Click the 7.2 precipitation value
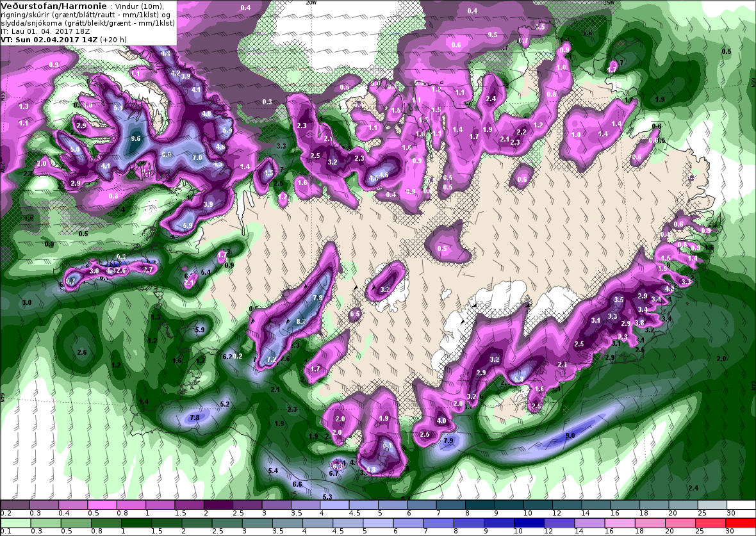This screenshot has width=756, height=536. [x=272, y=360]
